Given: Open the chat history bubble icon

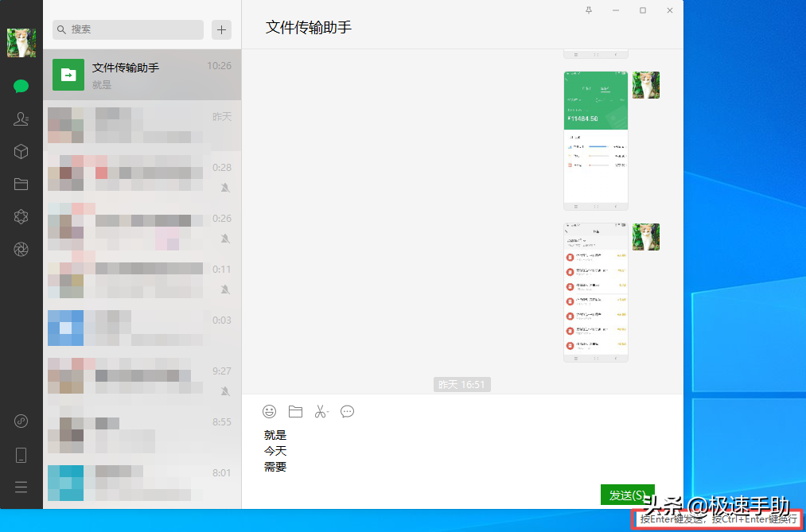Looking at the screenshot, I should 348,411.
